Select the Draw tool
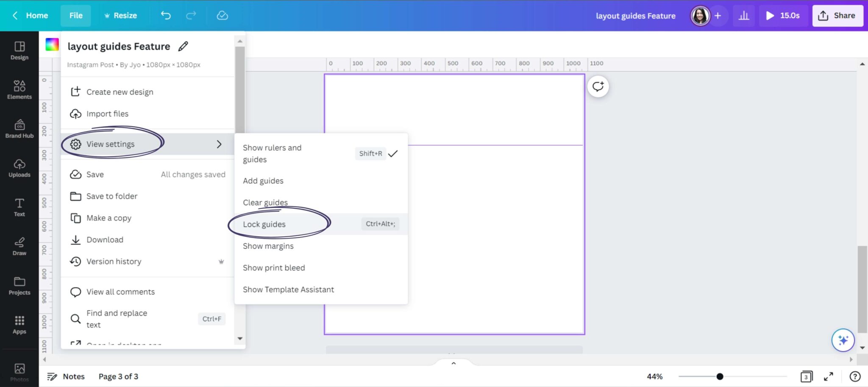868x387 pixels. [x=19, y=246]
